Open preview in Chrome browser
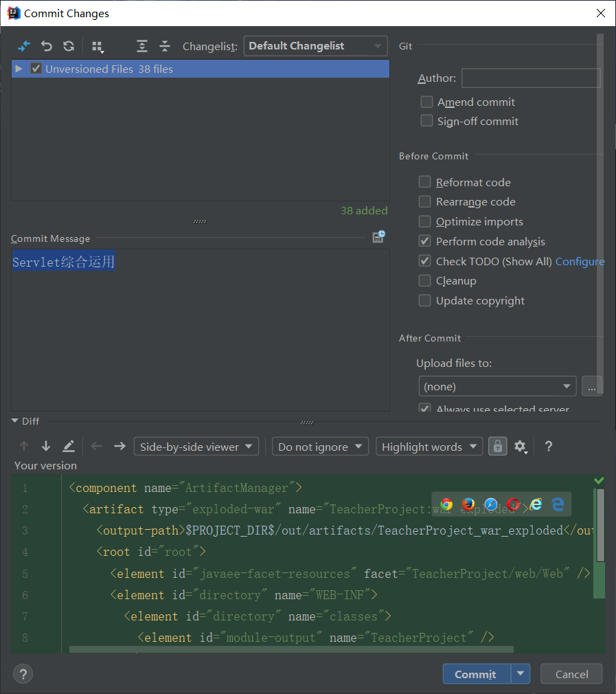This screenshot has width=616, height=694. [446, 504]
